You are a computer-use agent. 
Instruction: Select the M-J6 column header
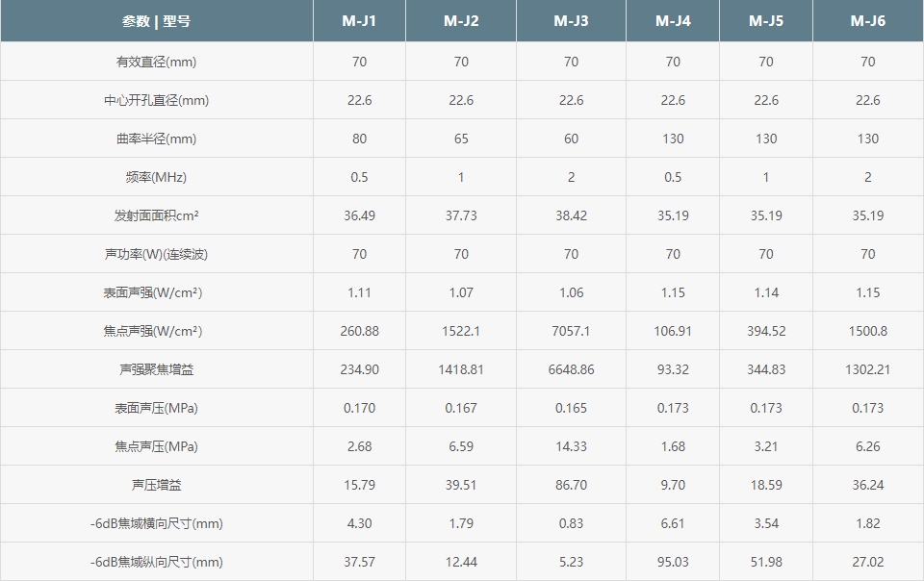point(868,21)
